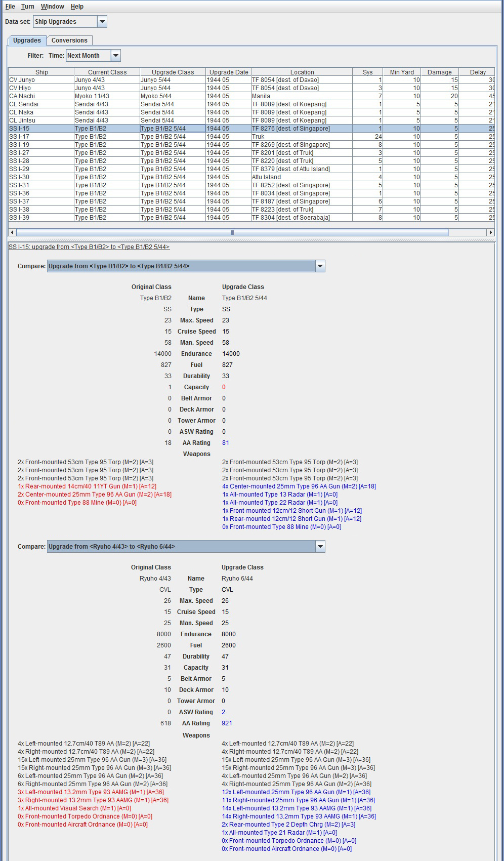This screenshot has width=504, height=861.
Task: Open the Window menu
Action: (x=53, y=7)
